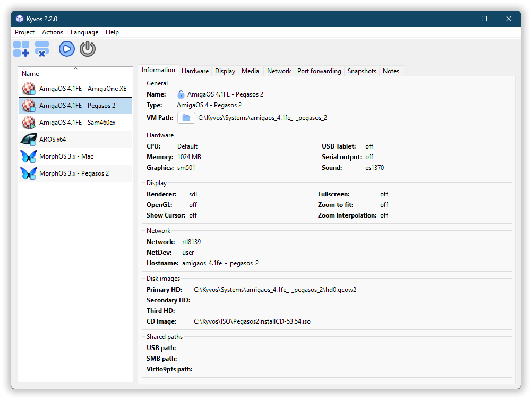This screenshot has width=532, height=400.
Task: Open the Language menu
Action: (84, 32)
